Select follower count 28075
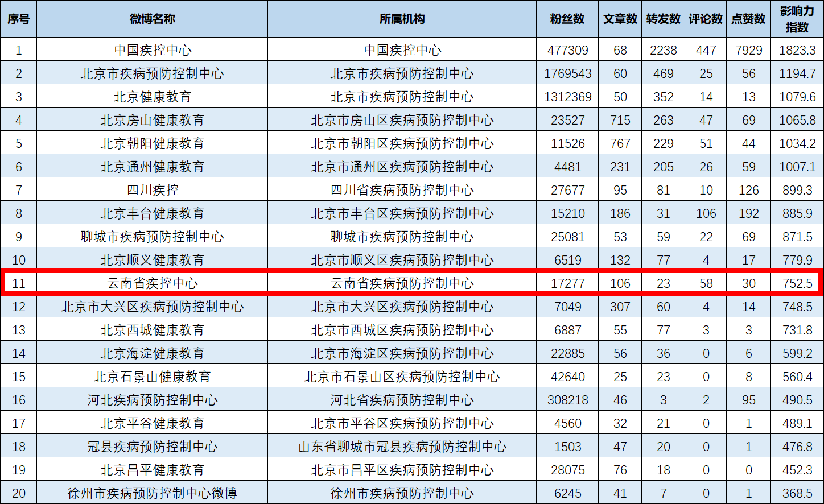 [567, 470]
